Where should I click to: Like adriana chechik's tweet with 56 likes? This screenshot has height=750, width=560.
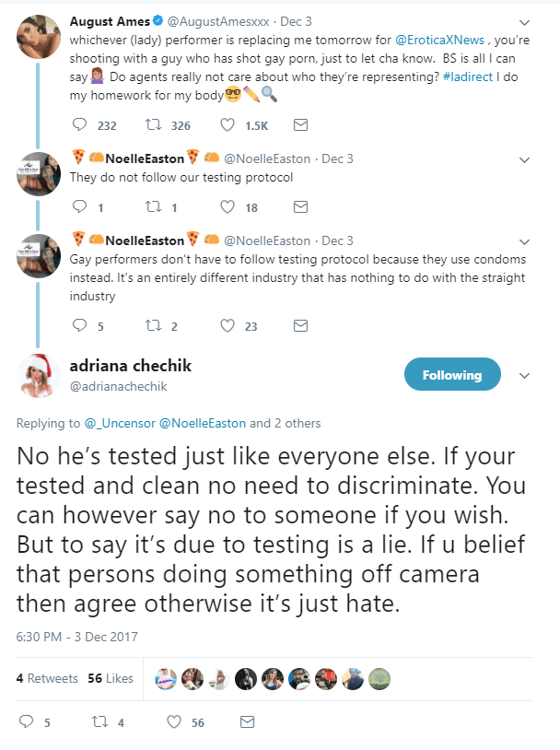(x=173, y=723)
